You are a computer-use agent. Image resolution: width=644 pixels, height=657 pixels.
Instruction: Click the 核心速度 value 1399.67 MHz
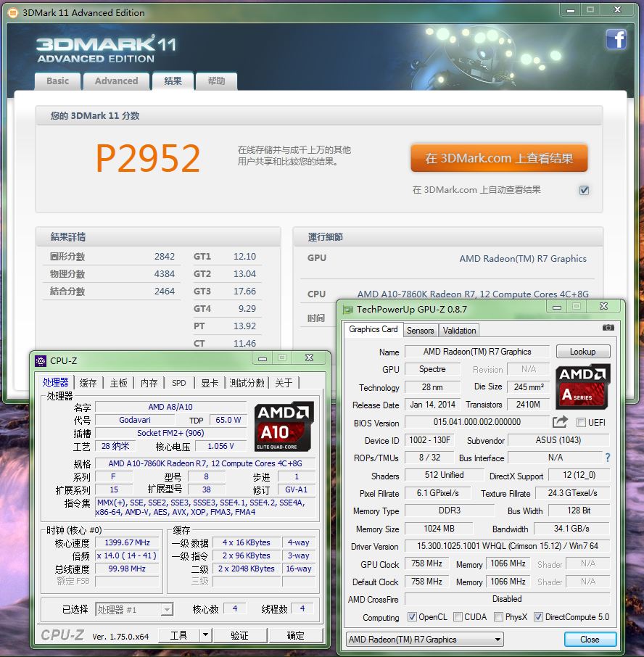pyautogui.click(x=127, y=542)
